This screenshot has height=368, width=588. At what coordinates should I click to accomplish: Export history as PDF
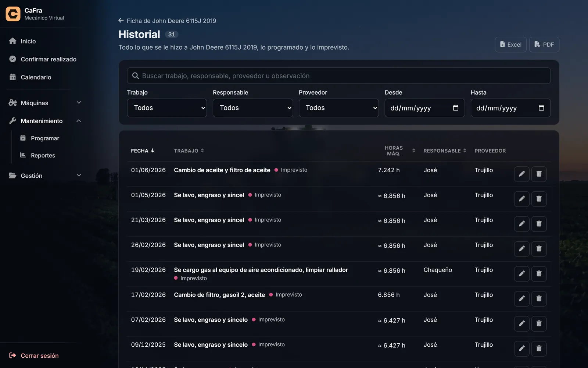pos(544,45)
